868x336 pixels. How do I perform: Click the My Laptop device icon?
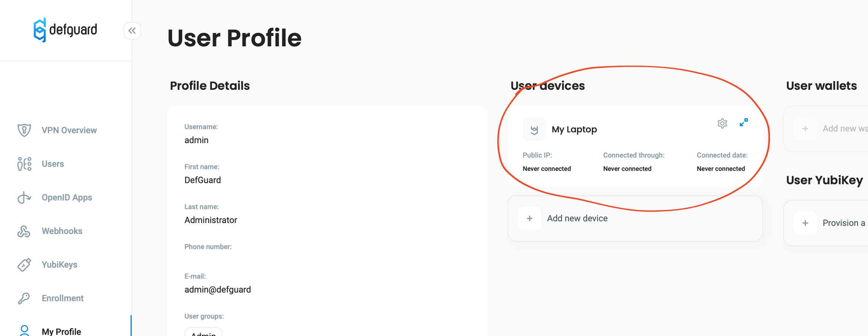coord(534,130)
